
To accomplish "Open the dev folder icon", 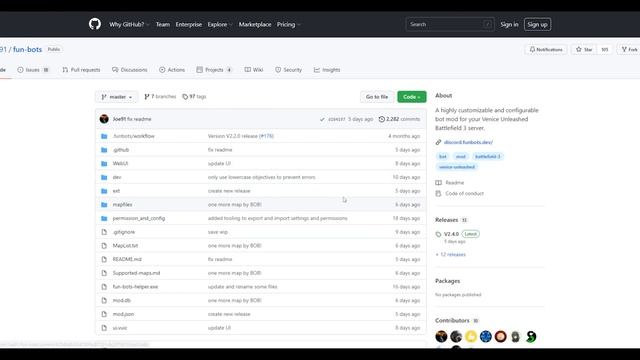I will pos(104,177).
